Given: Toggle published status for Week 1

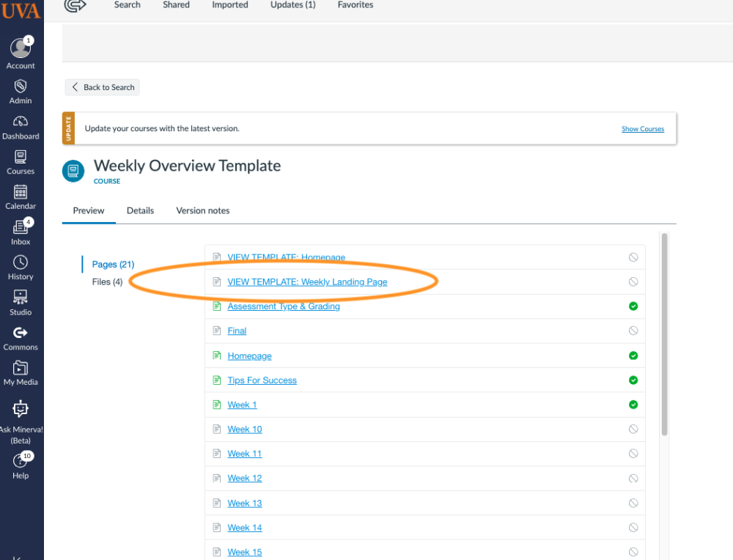Looking at the screenshot, I should [633, 405].
